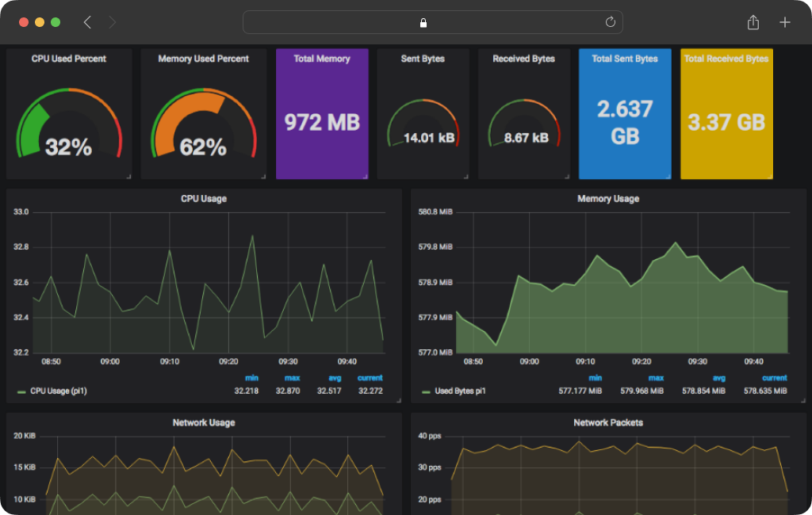Viewport: 812px width, 515px height.
Task: Click the browser forward arrow
Action: 113,22
